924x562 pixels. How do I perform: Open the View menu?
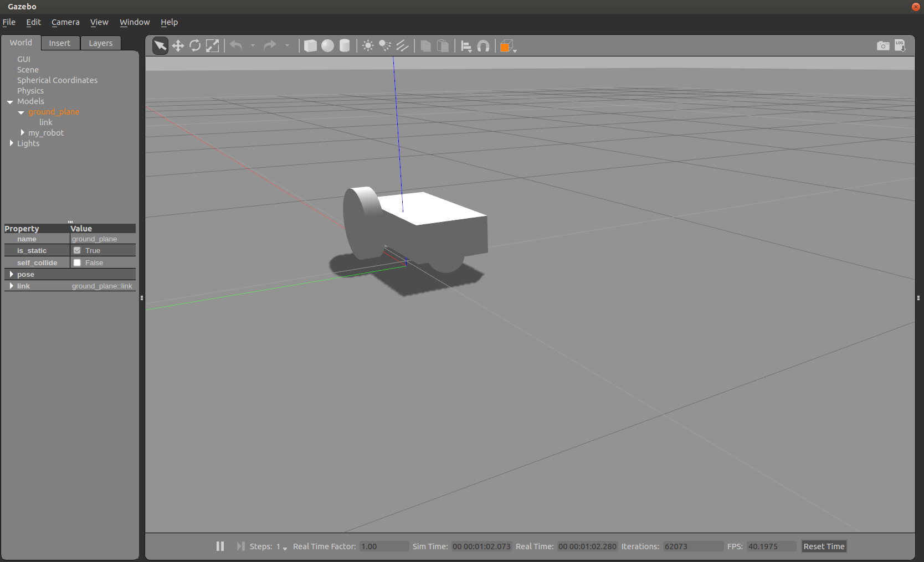click(x=99, y=22)
